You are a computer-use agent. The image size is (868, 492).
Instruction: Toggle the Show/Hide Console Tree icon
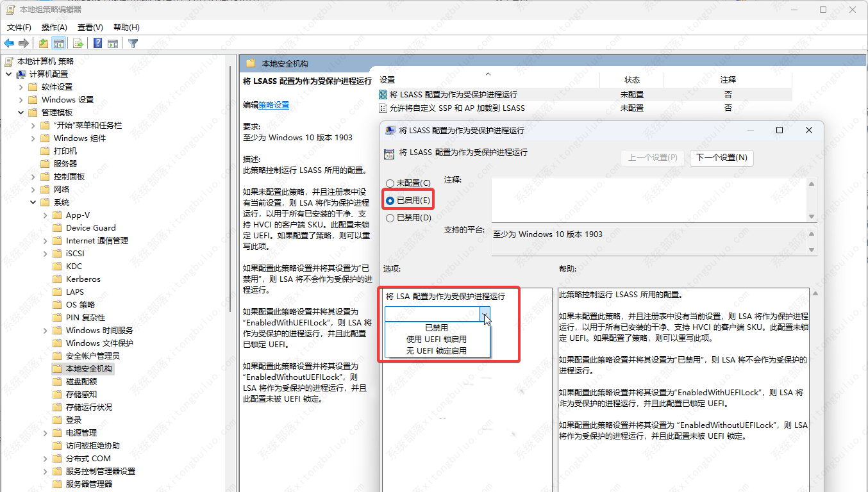[59, 44]
